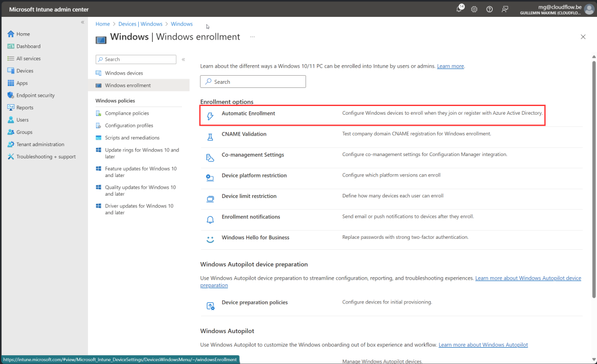Open Learn more about Windows Autopilot link
The height and width of the screenshot is (364, 597).
[x=483, y=345]
